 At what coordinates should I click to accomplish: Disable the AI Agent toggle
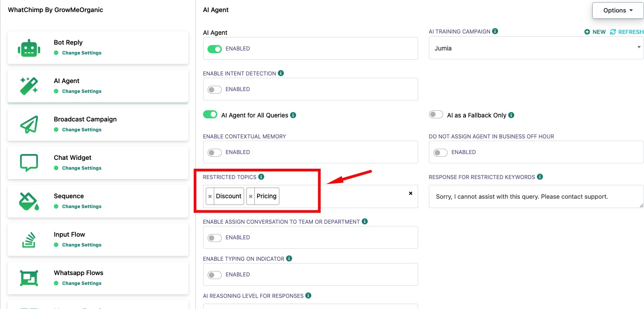click(215, 49)
